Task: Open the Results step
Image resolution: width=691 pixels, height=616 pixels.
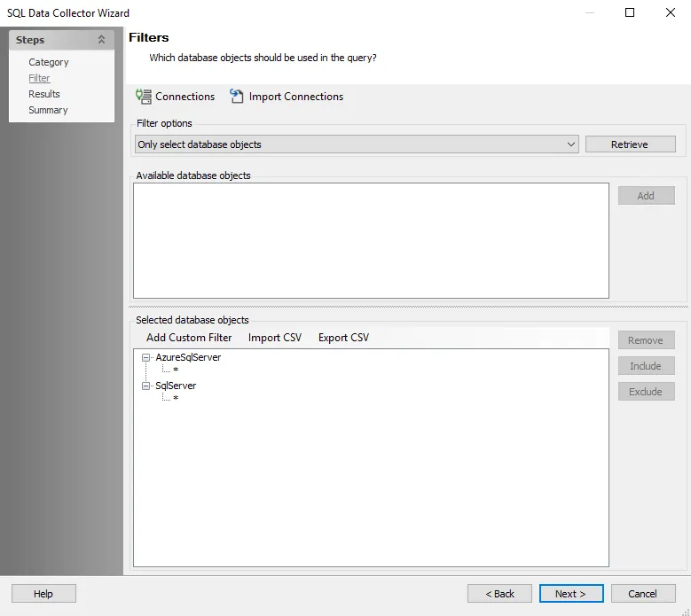Action: tap(44, 94)
